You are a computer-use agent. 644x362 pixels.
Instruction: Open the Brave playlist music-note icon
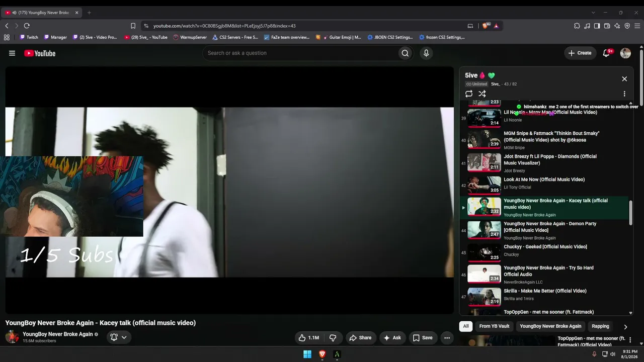[587, 26]
